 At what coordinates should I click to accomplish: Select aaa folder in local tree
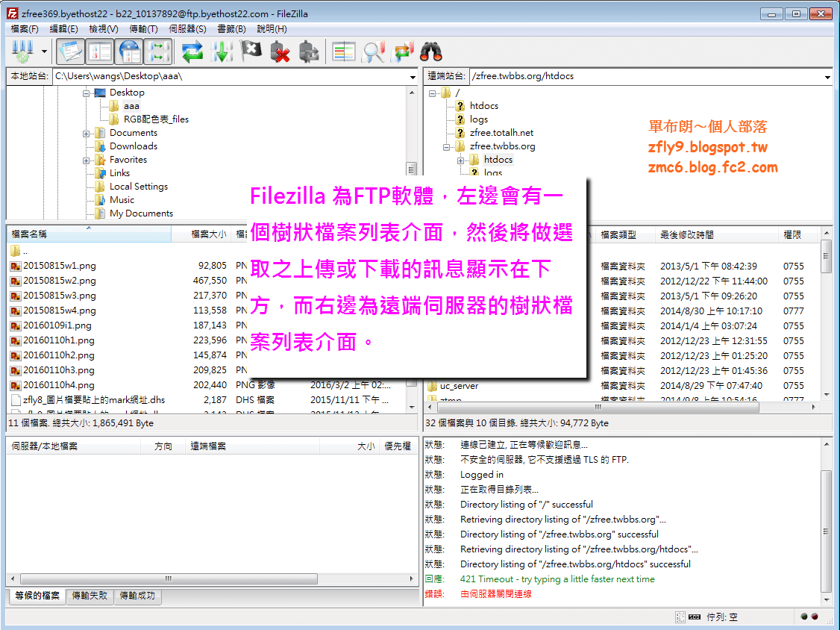tap(131, 106)
